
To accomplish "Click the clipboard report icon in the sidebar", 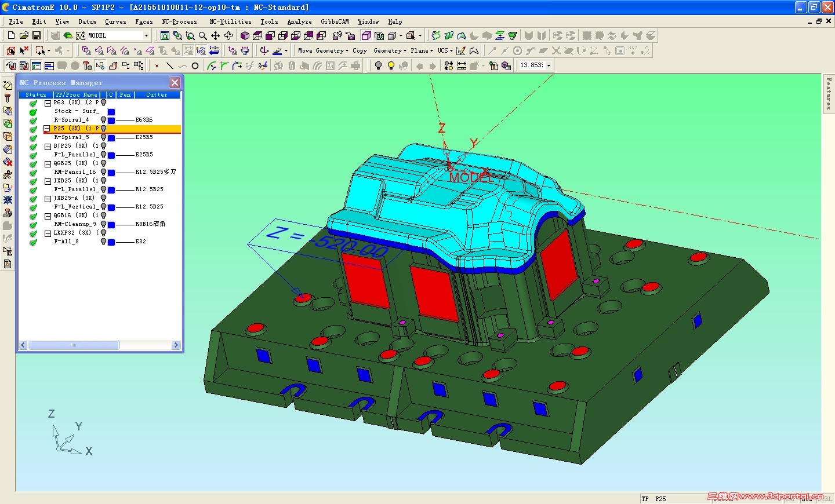I will (x=8, y=264).
